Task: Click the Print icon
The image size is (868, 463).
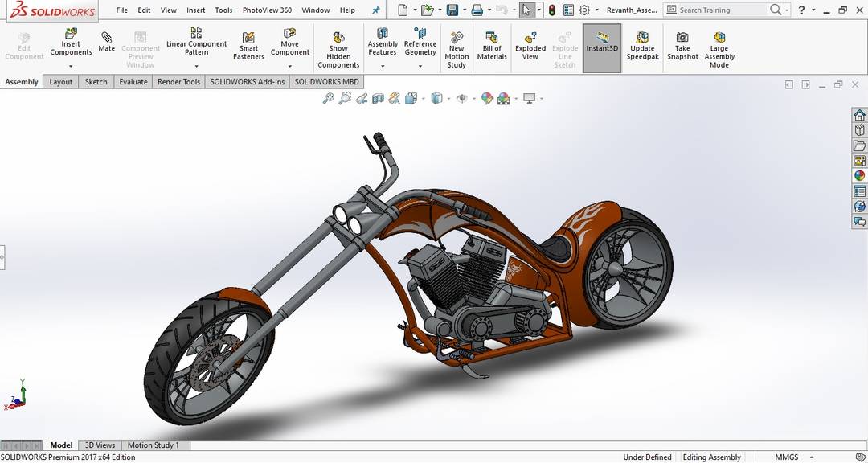Action: [477, 10]
